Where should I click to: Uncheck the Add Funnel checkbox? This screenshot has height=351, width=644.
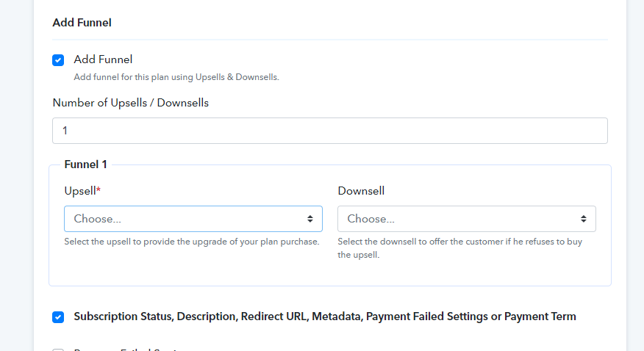click(58, 60)
